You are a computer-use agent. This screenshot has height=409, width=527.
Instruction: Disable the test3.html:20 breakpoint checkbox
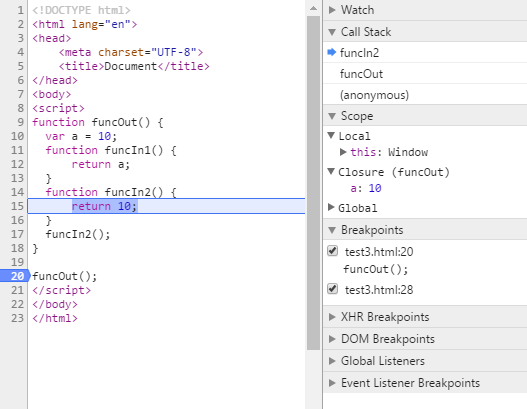tap(332, 251)
